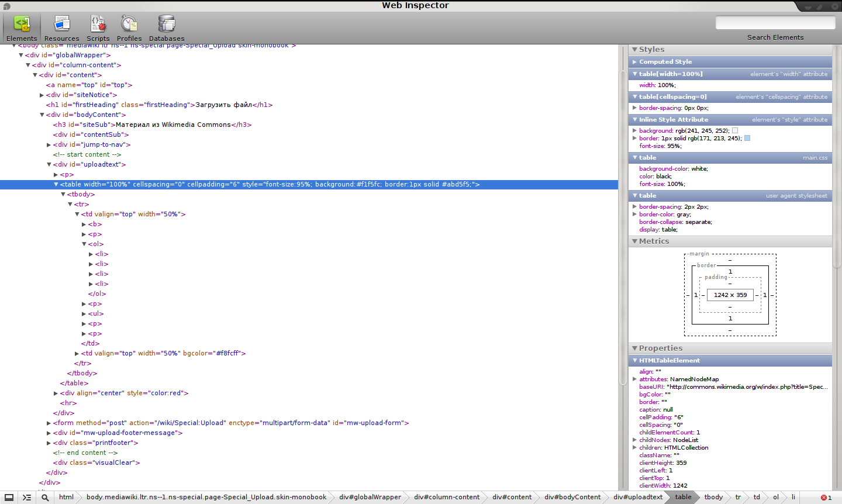Screen dimensions: 842x504
Task: Open the Profiles panel
Action: click(129, 28)
